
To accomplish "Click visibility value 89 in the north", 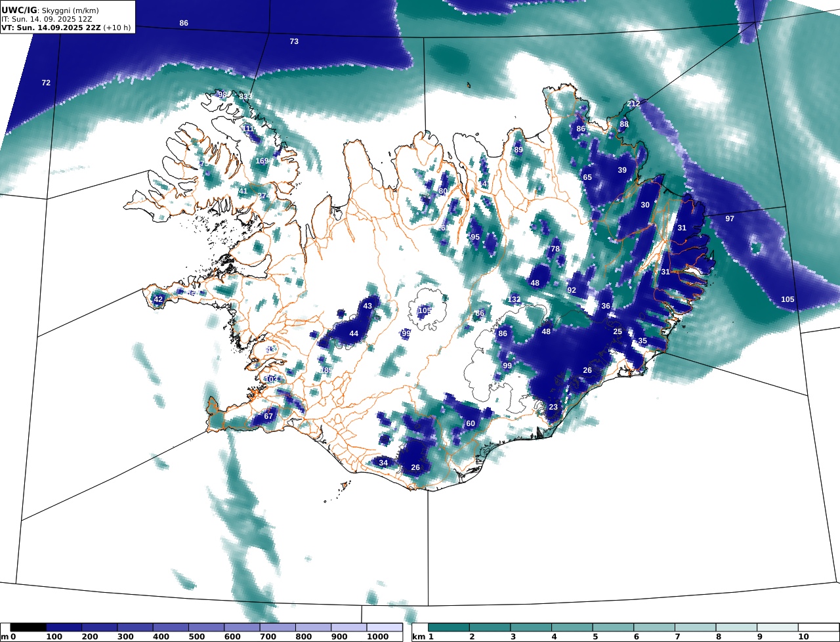I will coord(518,150).
